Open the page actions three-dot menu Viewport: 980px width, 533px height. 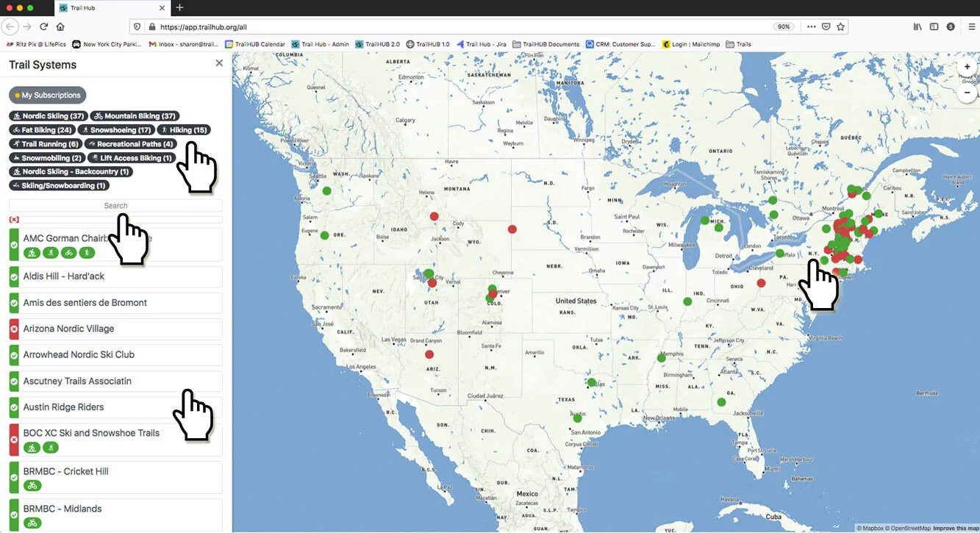point(811,26)
